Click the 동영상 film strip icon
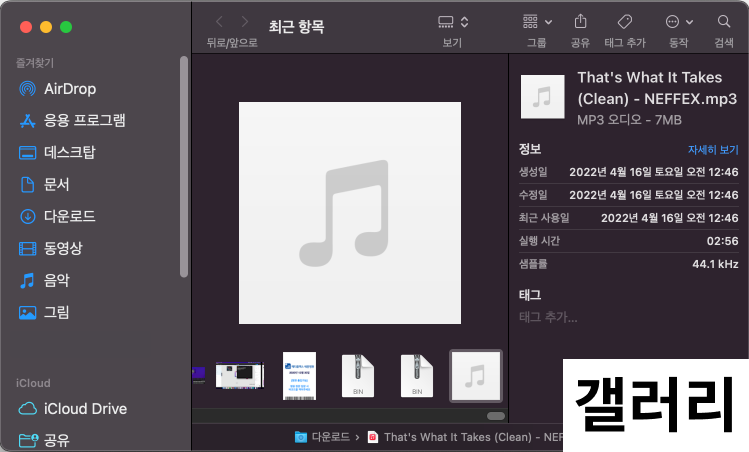This screenshot has height=452, width=749. (27, 248)
